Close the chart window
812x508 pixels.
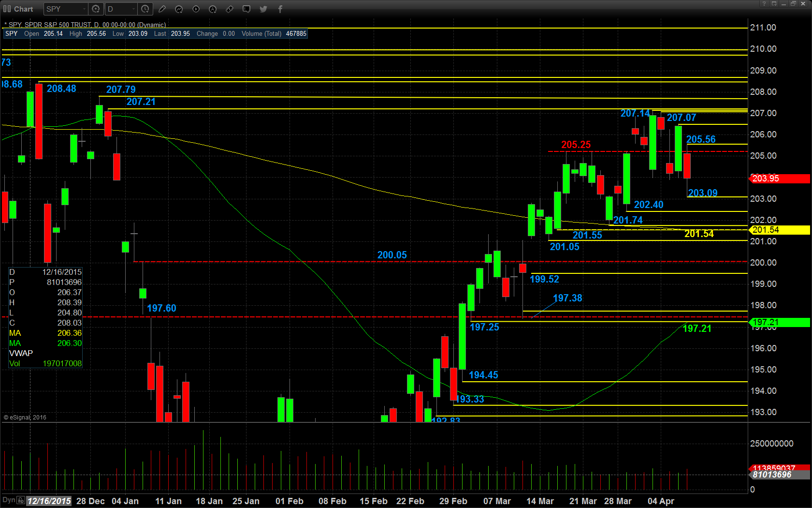click(x=803, y=3)
